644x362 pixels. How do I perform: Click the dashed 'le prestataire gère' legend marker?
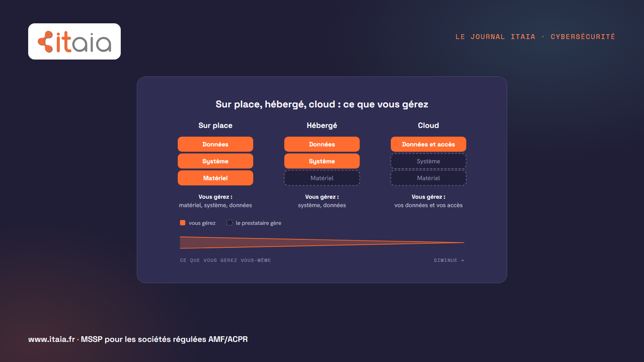tap(229, 223)
